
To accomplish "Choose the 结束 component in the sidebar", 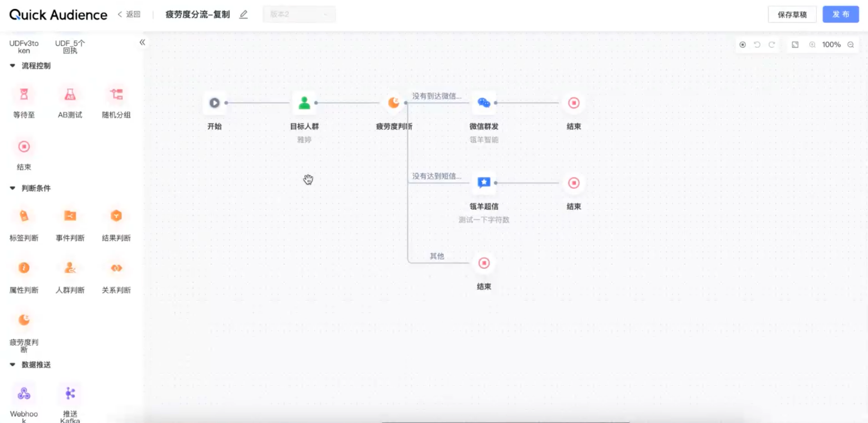I will point(24,147).
